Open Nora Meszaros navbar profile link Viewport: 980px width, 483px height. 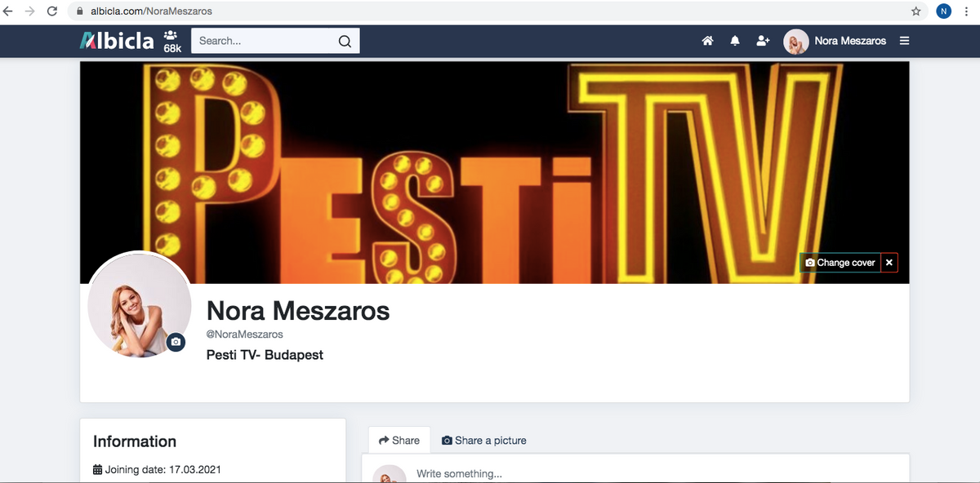[850, 41]
